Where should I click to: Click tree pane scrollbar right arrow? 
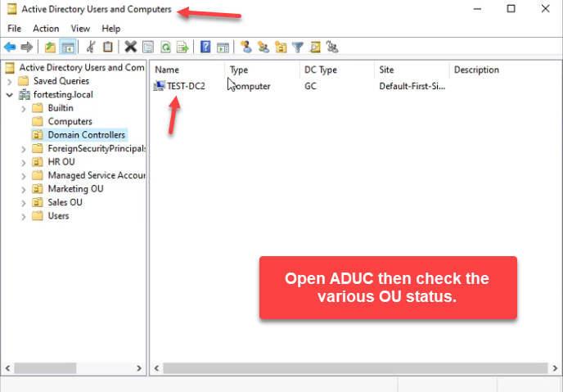click(139, 368)
